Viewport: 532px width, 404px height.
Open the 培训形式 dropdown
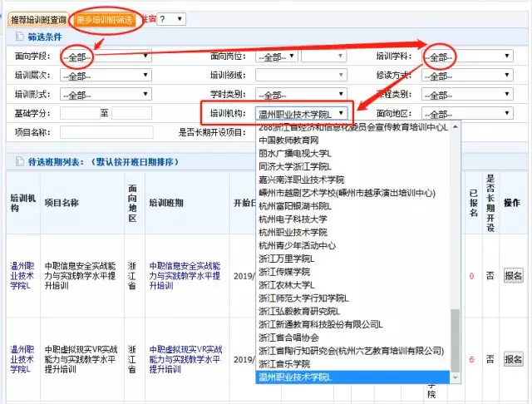tap(106, 94)
